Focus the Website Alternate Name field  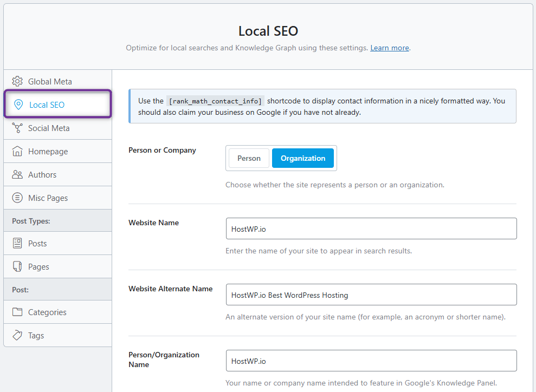pyautogui.click(x=371, y=295)
